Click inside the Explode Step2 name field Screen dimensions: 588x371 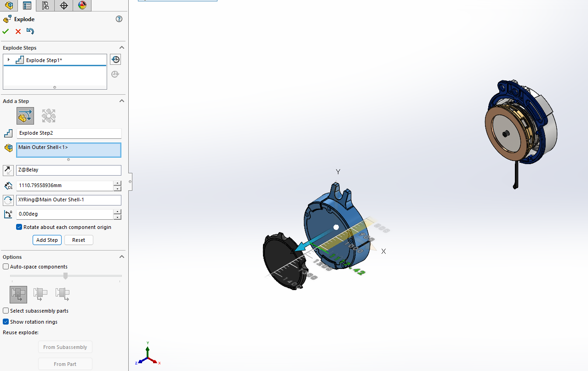[69, 133]
